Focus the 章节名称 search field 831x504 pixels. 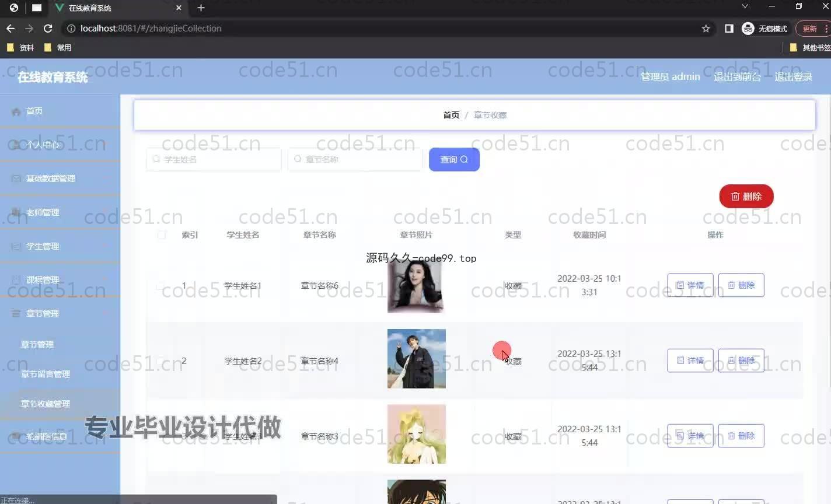tap(355, 159)
